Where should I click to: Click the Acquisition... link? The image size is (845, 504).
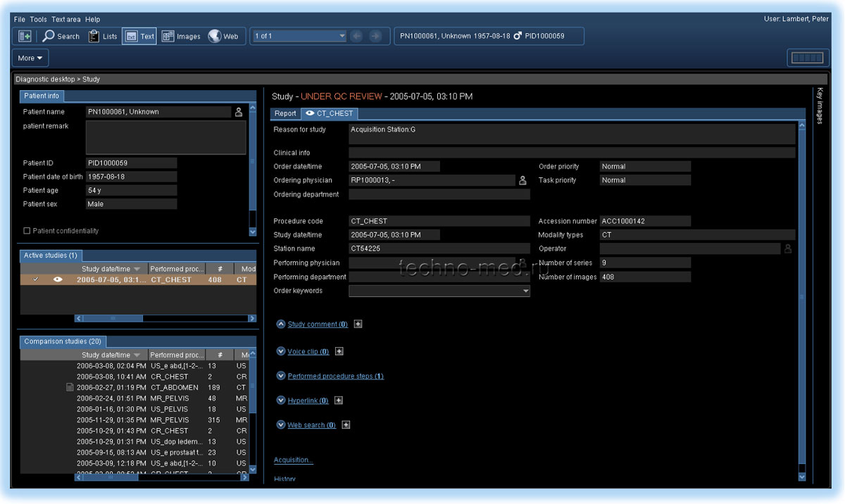(x=294, y=460)
